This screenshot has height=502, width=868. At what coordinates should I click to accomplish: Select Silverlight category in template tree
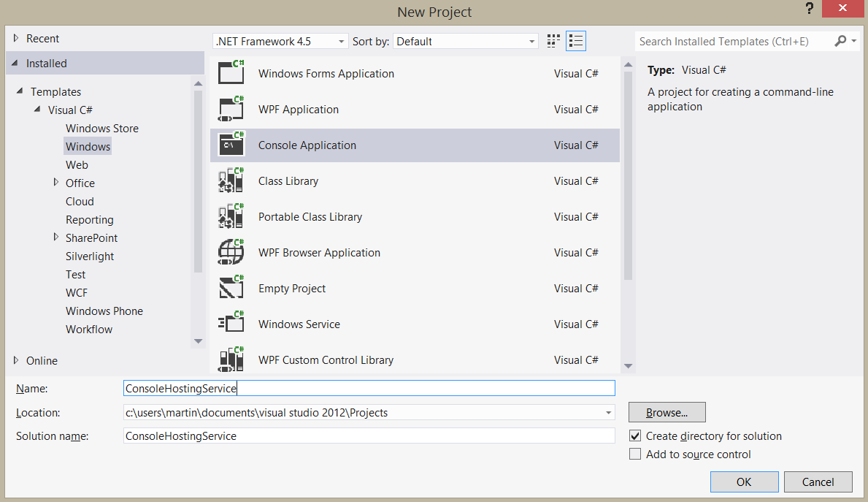tap(90, 256)
